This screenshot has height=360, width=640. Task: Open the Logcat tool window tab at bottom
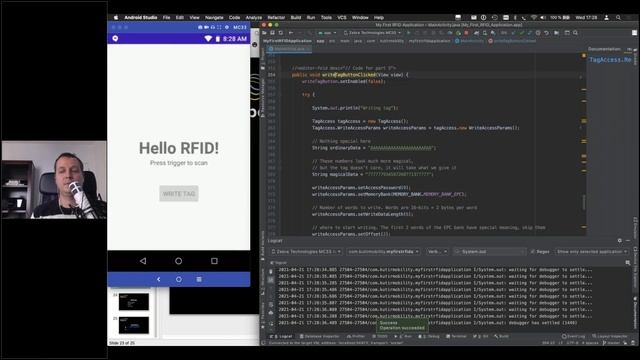click(282, 336)
